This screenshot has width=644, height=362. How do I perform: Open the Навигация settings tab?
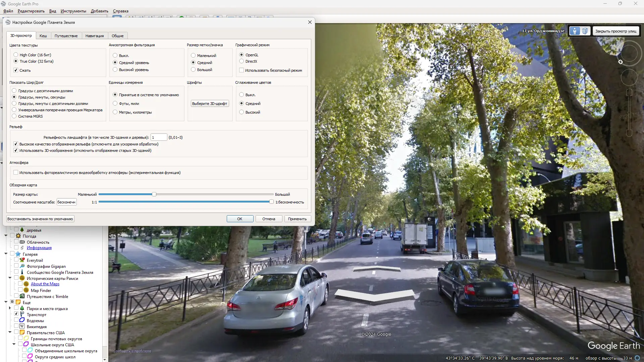point(94,36)
